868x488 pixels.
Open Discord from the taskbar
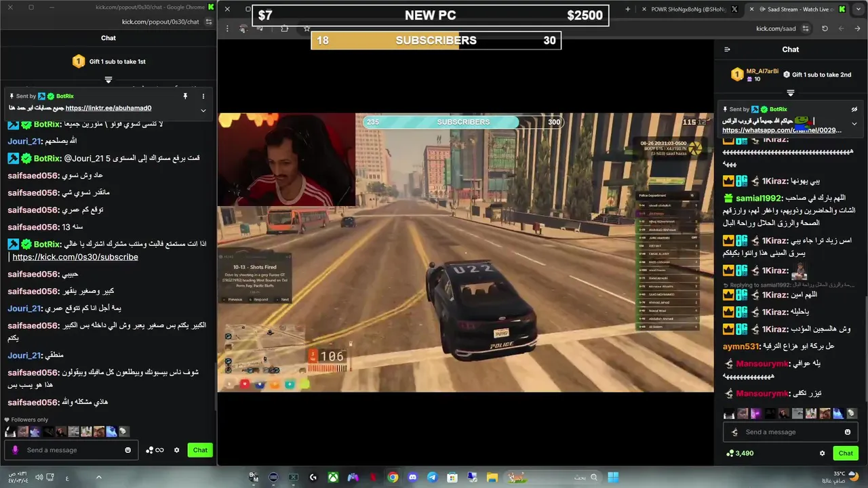click(x=412, y=477)
